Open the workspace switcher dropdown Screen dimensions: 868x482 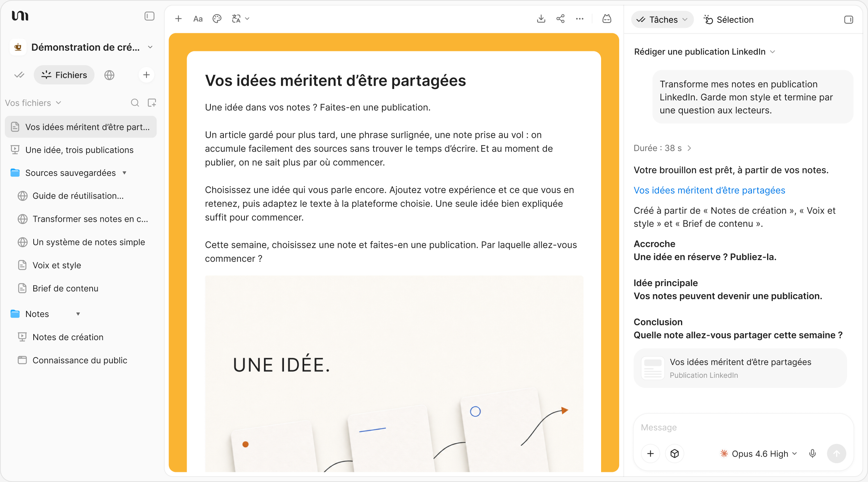[x=150, y=47]
